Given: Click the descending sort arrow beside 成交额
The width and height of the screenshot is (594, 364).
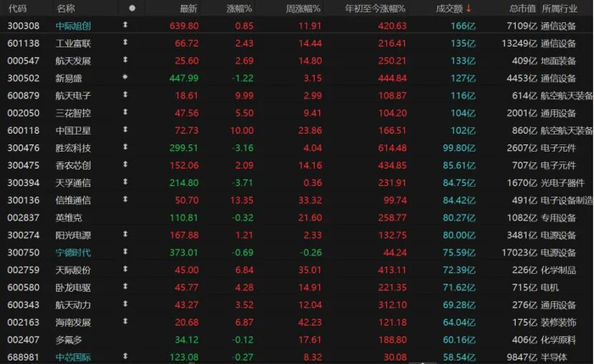Looking at the screenshot, I should click(x=468, y=8).
